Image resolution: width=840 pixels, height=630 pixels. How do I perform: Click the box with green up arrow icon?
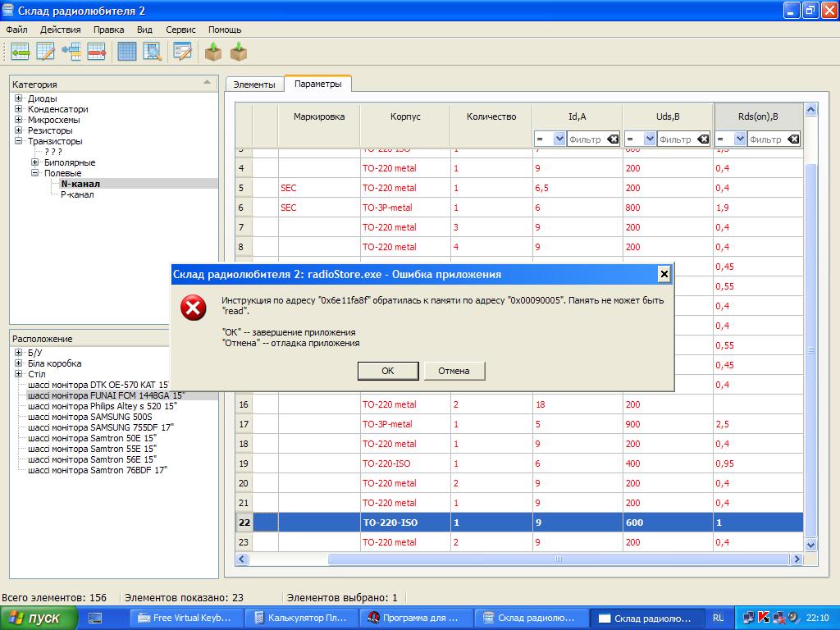click(213, 52)
